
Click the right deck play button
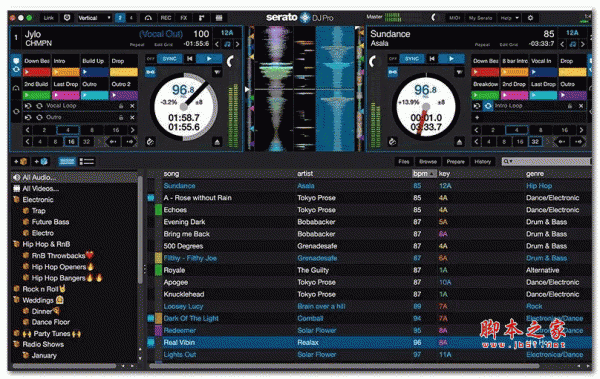click(x=452, y=59)
